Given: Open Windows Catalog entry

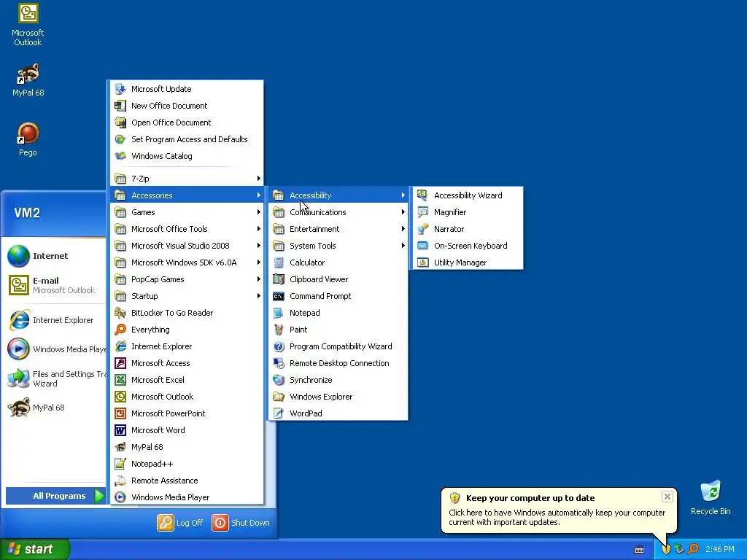Looking at the screenshot, I should point(187,156).
